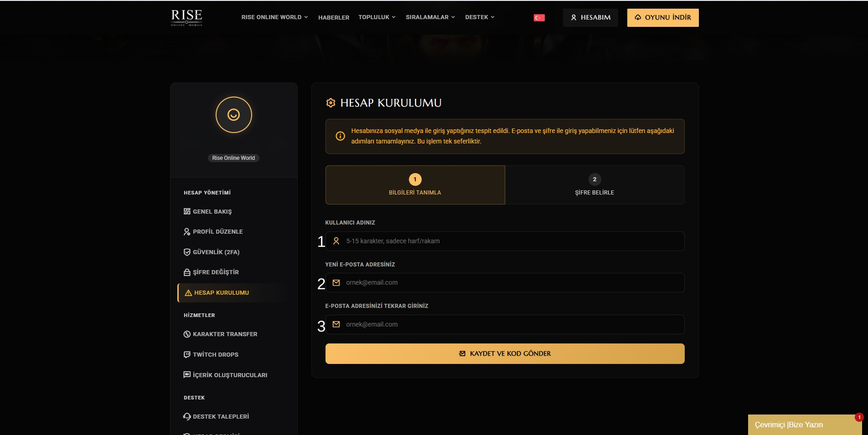This screenshot has height=435, width=868.
Task: Open Twitch Drops service
Action: pyautogui.click(x=234, y=354)
